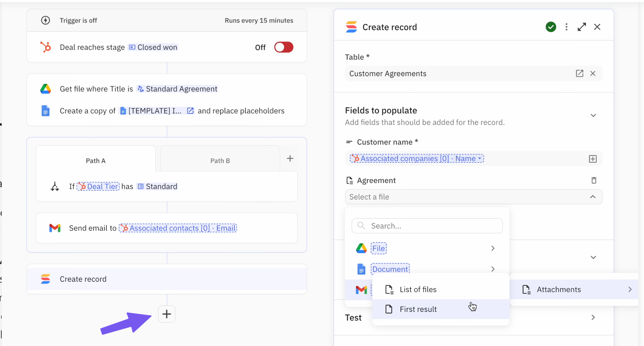Viewport: 644px width, 346px height.
Task: Click the Deal Tier variable pill
Action: click(98, 186)
